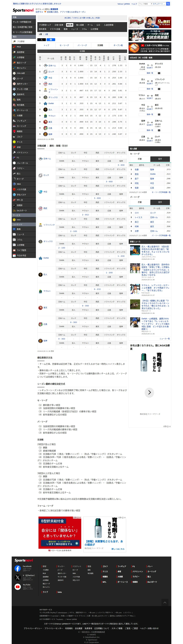183x644 pixels.
Task: Click the search magnifier button in header
Action: coord(168,4)
